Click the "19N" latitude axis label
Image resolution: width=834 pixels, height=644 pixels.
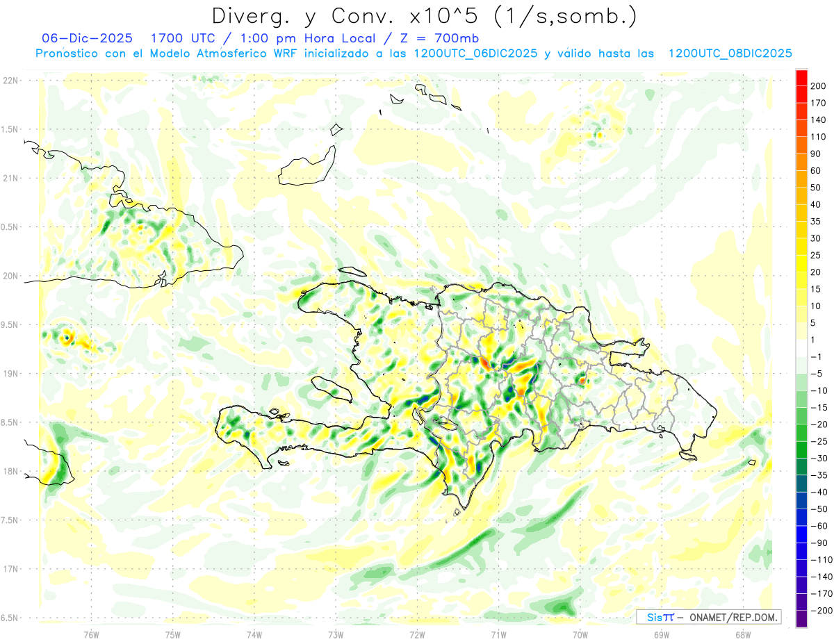click(x=10, y=374)
